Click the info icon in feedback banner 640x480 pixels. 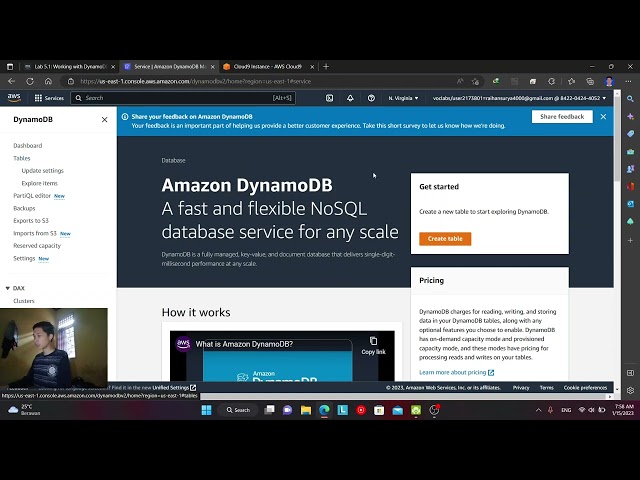coord(125,117)
